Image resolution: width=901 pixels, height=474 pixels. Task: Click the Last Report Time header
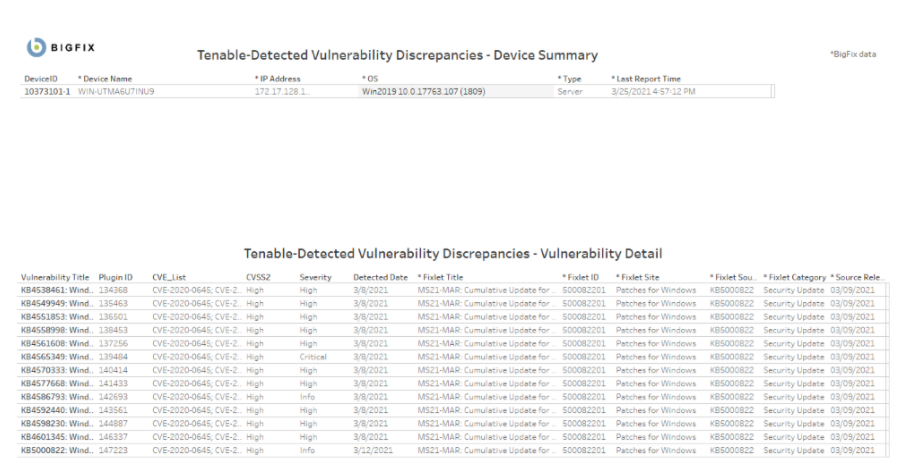(x=647, y=78)
